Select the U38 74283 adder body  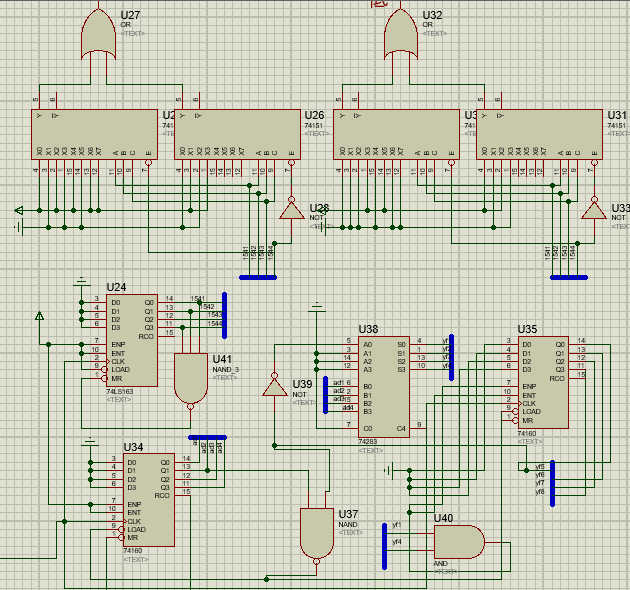coord(384,387)
